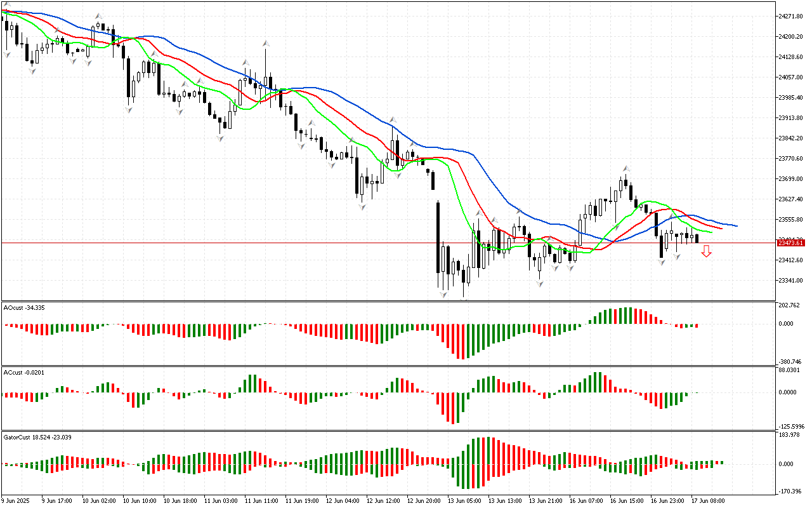The width and height of the screenshot is (812, 508).
Task: Select the up fractal above the 16 Jun 15:00 peak
Action: [625, 169]
